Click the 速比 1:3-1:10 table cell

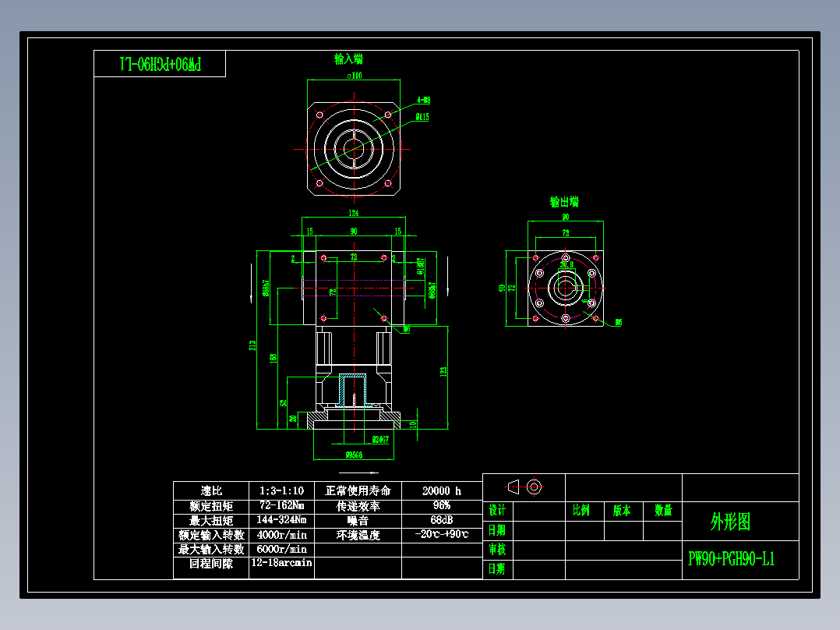[x=281, y=491]
